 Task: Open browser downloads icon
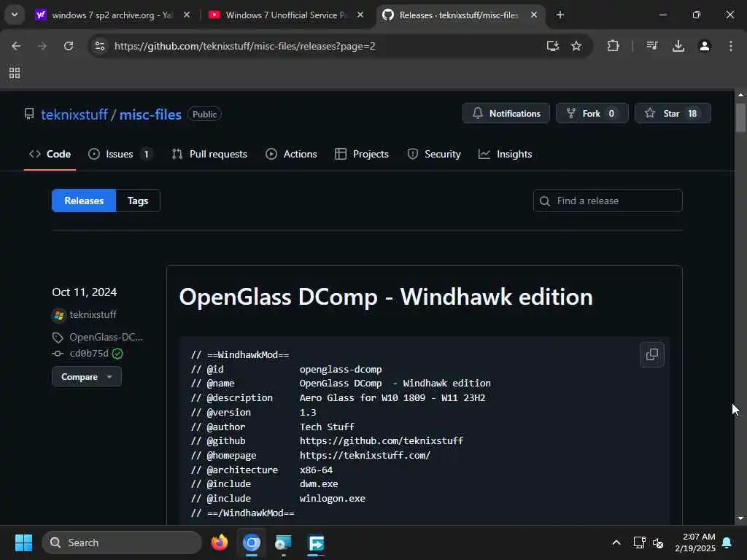[x=678, y=46]
